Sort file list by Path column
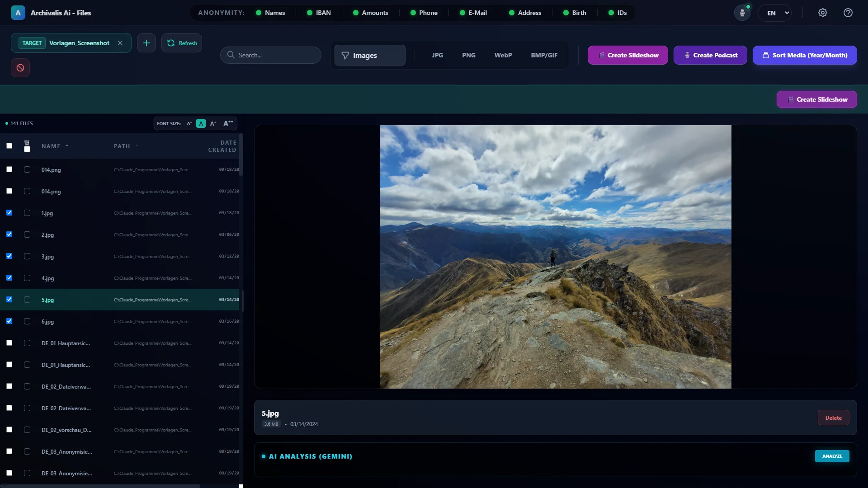The image size is (868, 488). click(126, 146)
